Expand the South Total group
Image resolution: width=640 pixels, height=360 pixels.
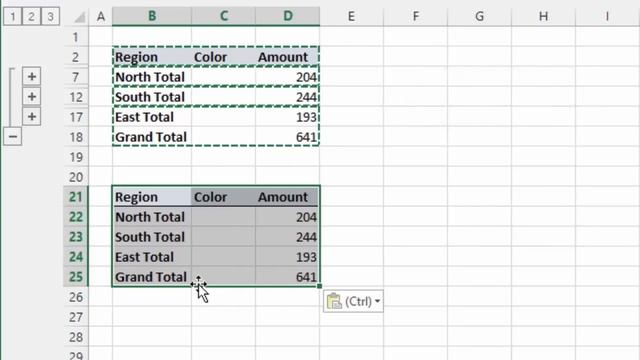[x=31, y=97]
